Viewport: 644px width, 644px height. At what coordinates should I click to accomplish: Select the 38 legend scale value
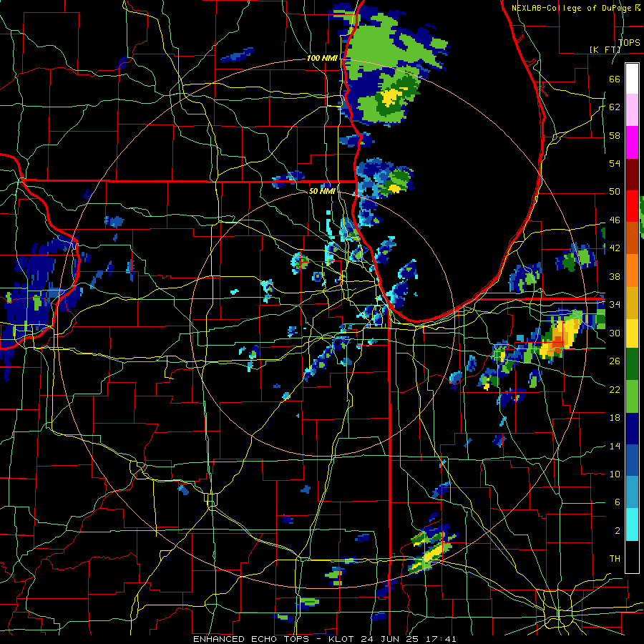tap(615, 276)
